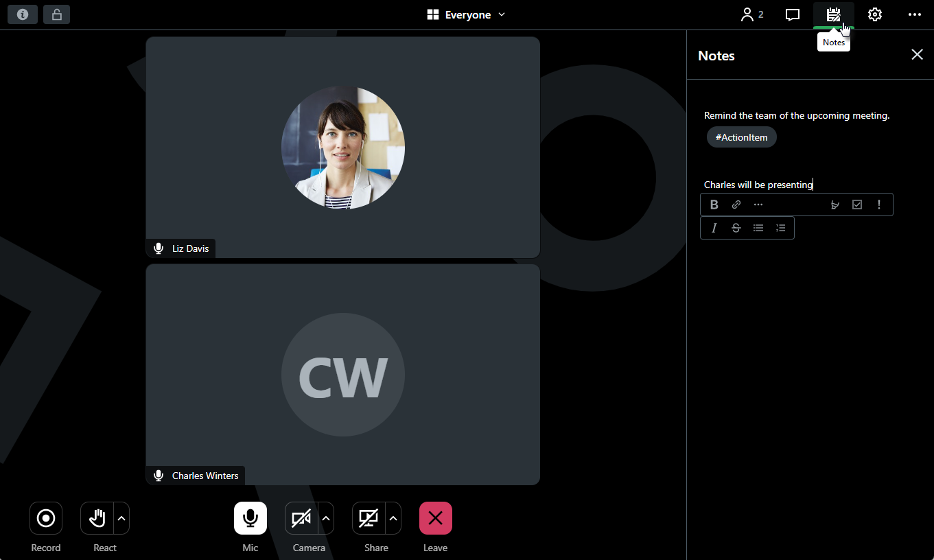Open the chat panel icon

coord(793,14)
